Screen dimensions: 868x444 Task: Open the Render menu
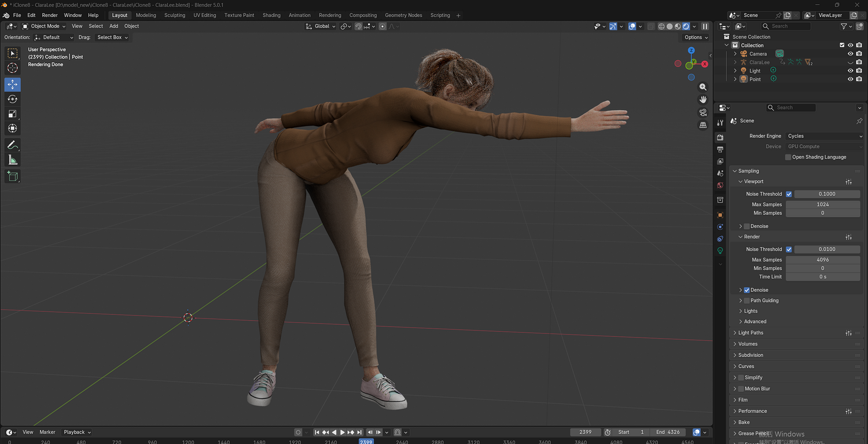[x=50, y=15]
